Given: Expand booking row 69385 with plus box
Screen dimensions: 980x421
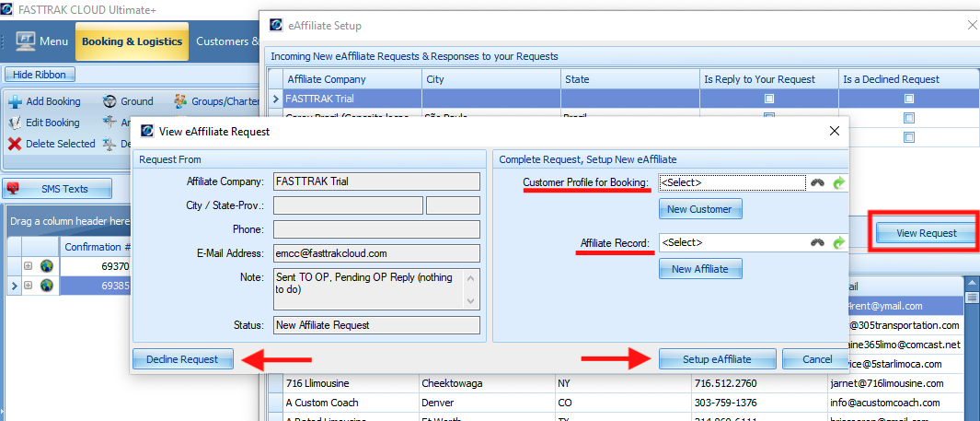Looking at the screenshot, I should 28,286.
